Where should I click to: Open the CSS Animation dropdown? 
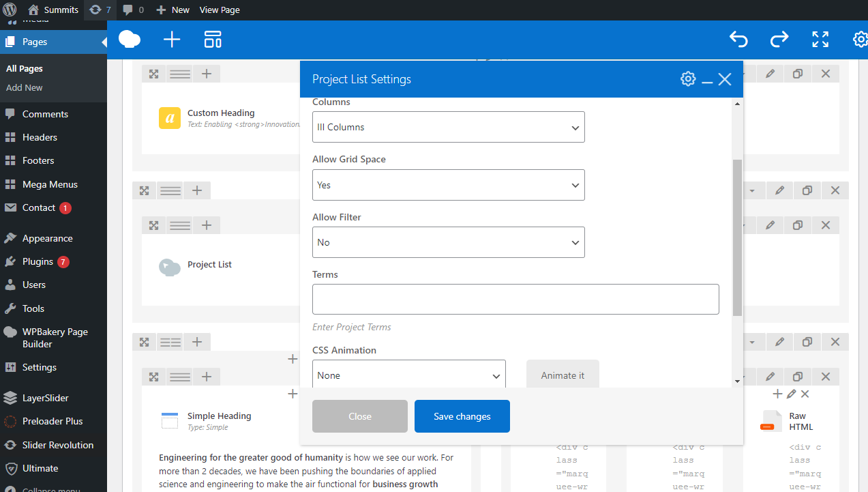click(408, 375)
